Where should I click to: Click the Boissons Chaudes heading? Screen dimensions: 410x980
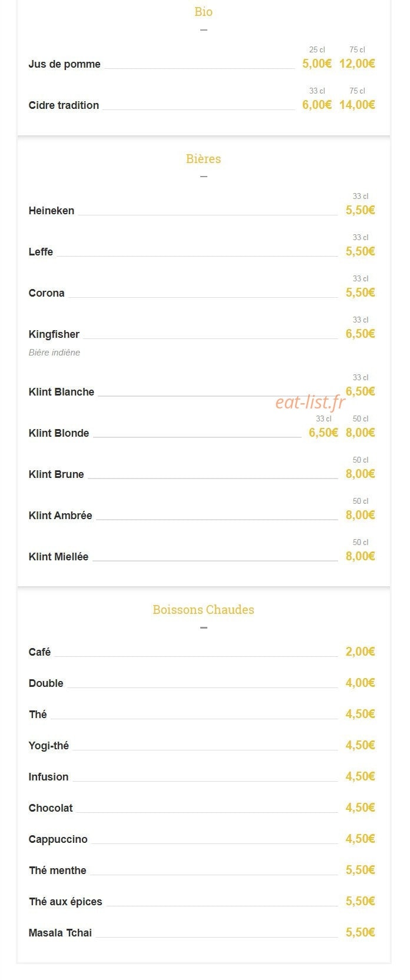203,610
